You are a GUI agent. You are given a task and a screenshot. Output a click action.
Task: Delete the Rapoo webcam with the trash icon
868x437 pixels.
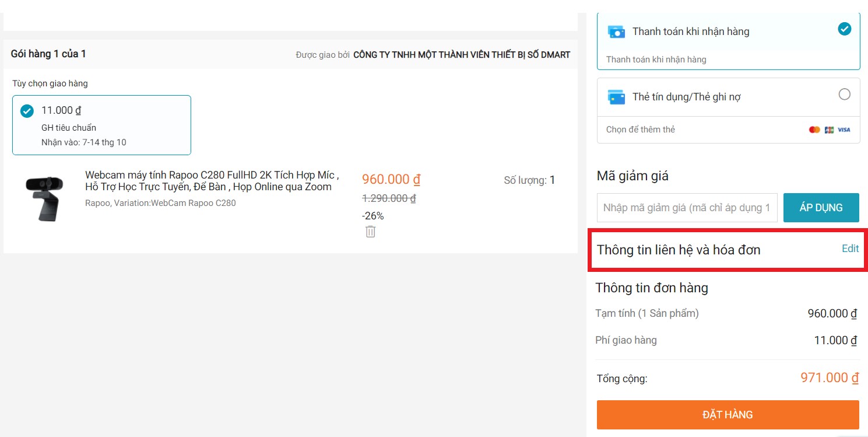(370, 232)
